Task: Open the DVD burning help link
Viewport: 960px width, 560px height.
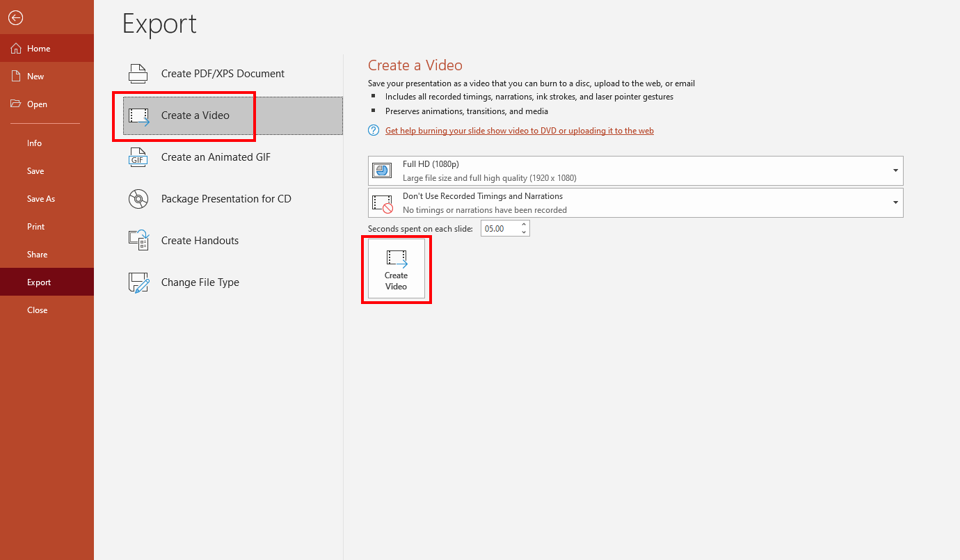Action: coord(519,130)
